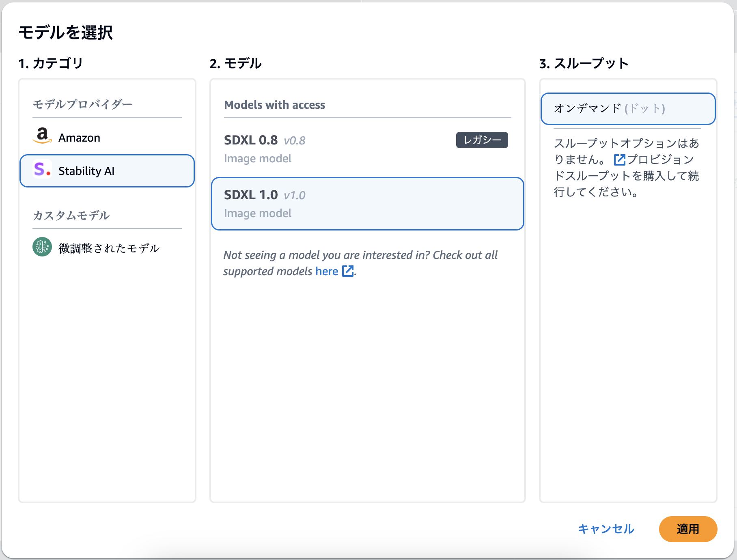Click the '2. モデル' column heading
This screenshot has height=560, width=737.
pyautogui.click(x=236, y=63)
